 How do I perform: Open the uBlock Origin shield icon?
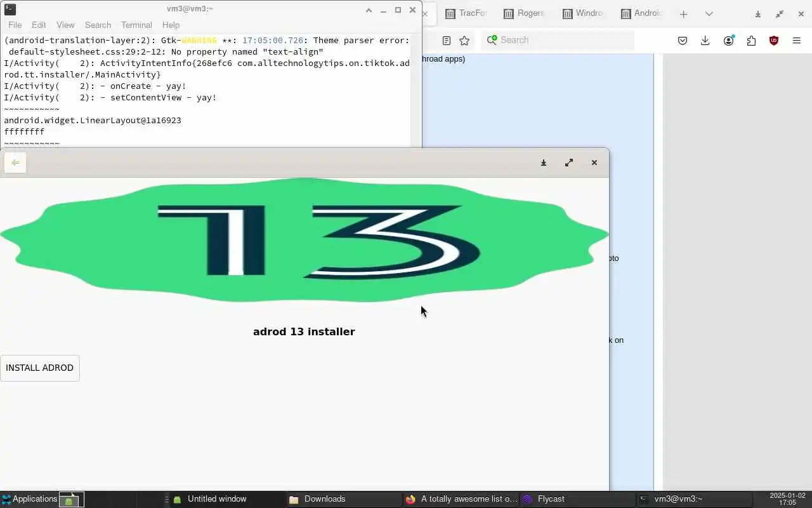pos(774,41)
